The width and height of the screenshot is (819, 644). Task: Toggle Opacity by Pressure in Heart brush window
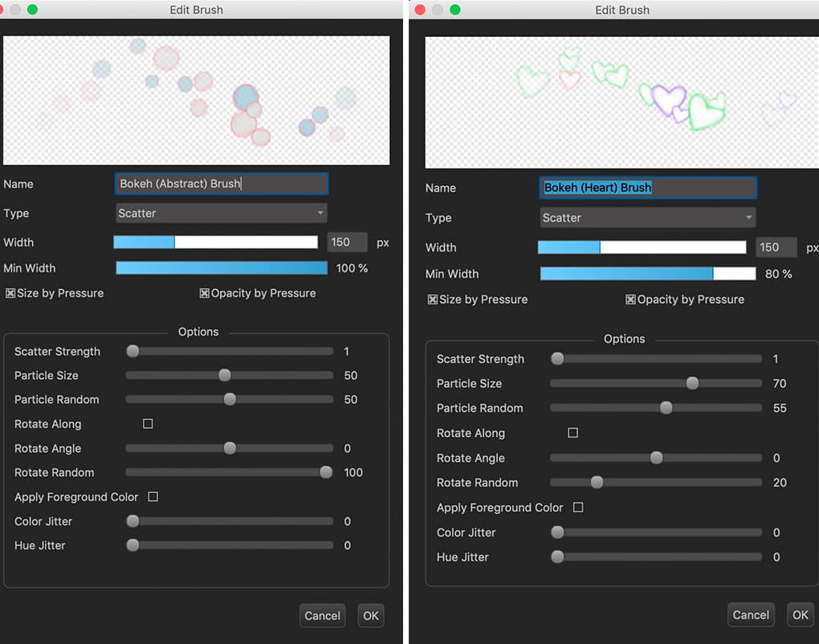click(630, 300)
